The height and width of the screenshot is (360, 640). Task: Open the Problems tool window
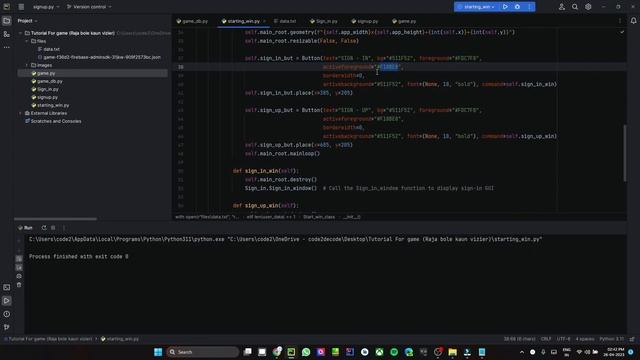pyautogui.click(x=7, y=314)
